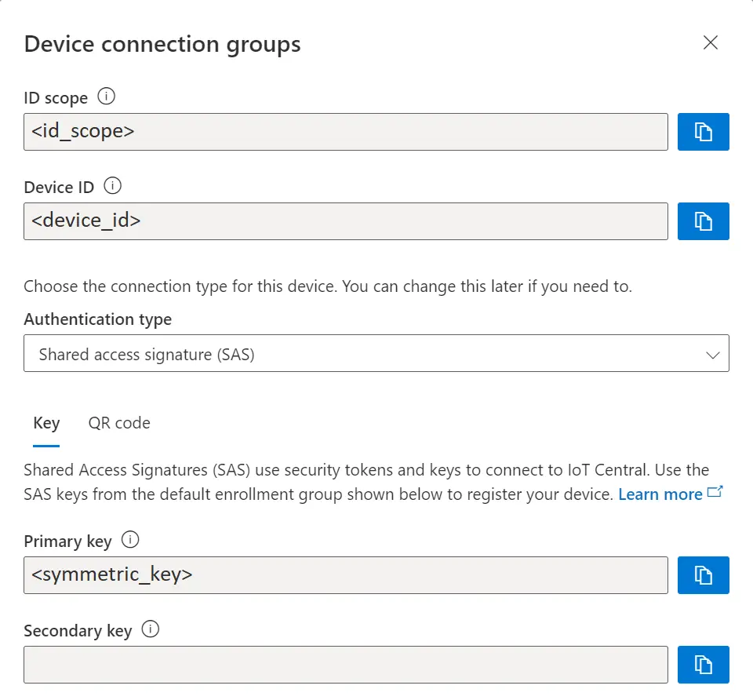Click the empty Secondary key field

click(x=346, y=665)
